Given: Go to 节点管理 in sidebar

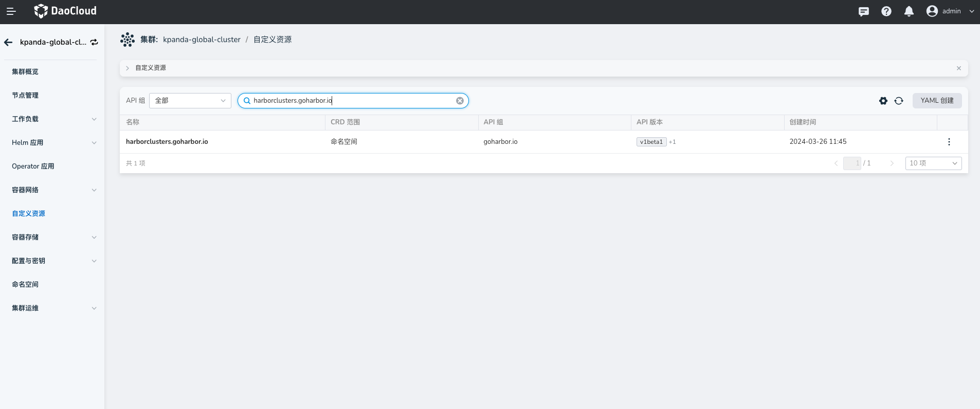Looking at the screenshot, I should (x=25, y=96).
